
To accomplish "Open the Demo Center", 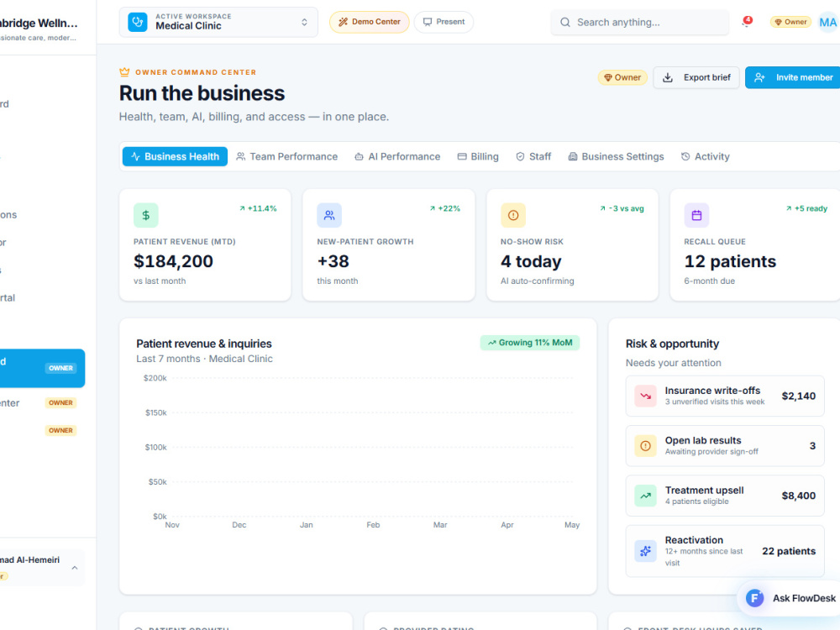I will click(x=369, y=22).
